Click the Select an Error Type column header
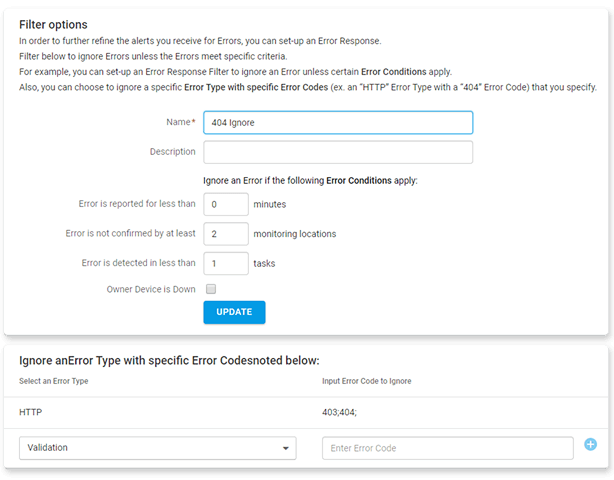 (54, 381)
